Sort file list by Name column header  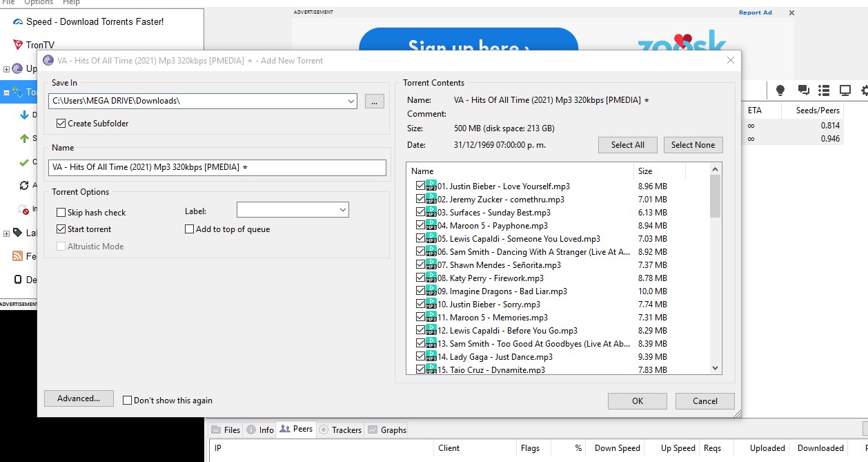pos(520,171)
